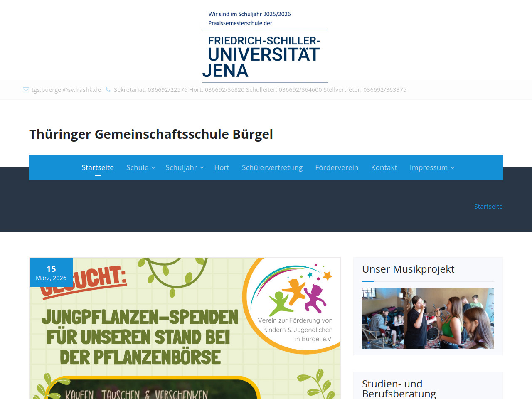Click the Unser Musikprojekt heading

(408, 269)
